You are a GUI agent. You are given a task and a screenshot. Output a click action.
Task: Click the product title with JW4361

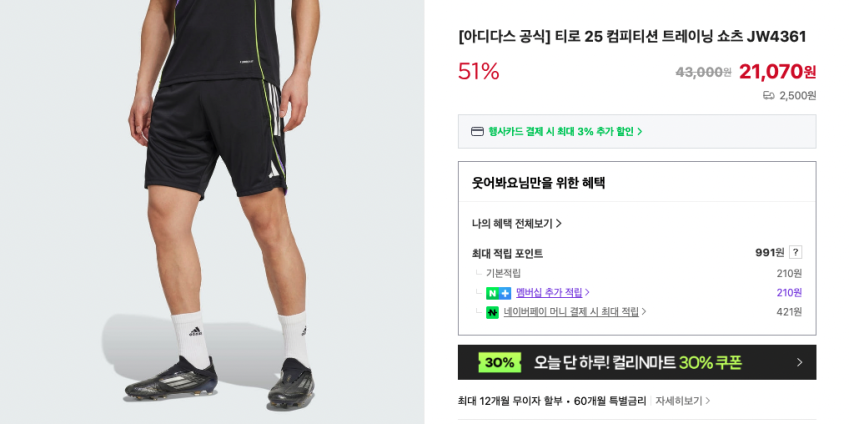click(632, 36)
